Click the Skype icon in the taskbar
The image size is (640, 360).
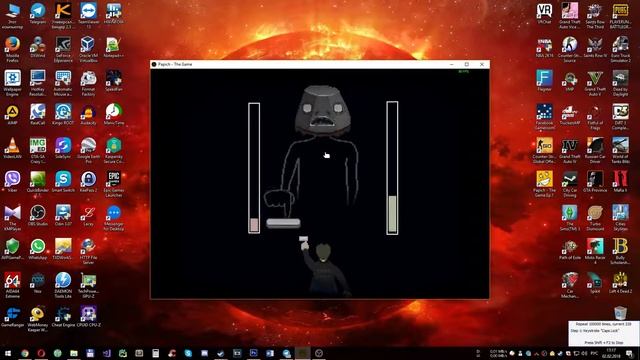188,353
